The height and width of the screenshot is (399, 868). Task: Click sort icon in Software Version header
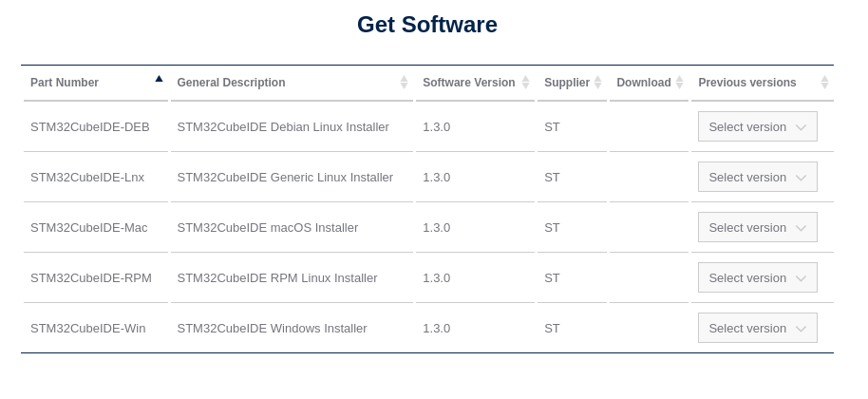coord(525,83)
